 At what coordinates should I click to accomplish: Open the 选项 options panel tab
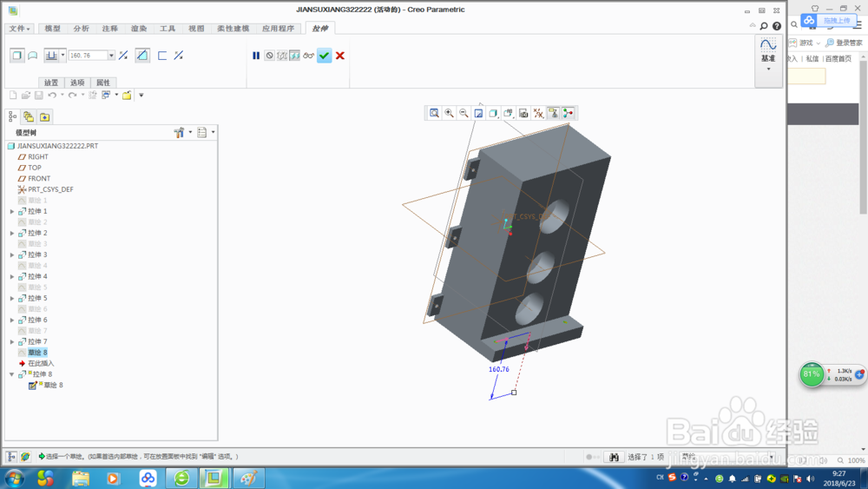click(77, 83)
